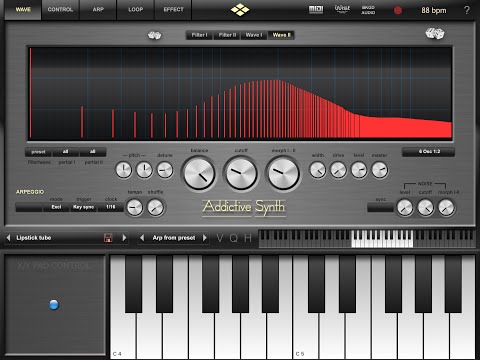Image resolution: width=480 pixels, height=360 pixels.
Task: Save preset with the floppy disk icon
Action: click(x=108, y=238)
